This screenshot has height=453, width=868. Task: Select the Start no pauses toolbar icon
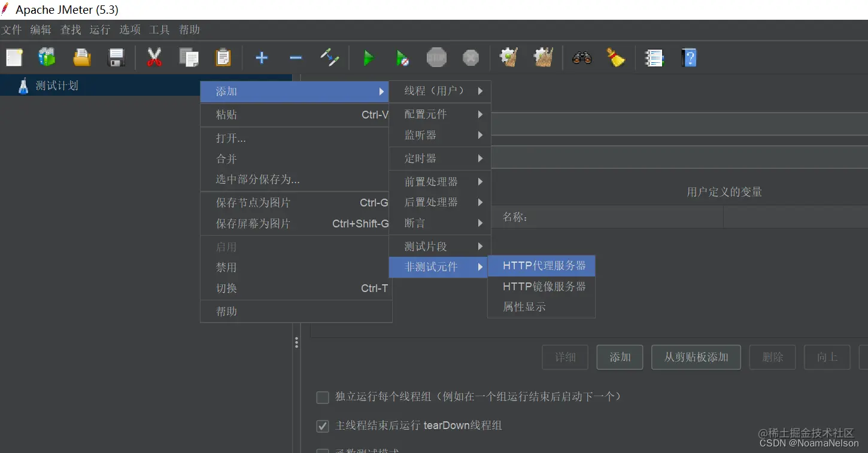[x=402, y=57]
